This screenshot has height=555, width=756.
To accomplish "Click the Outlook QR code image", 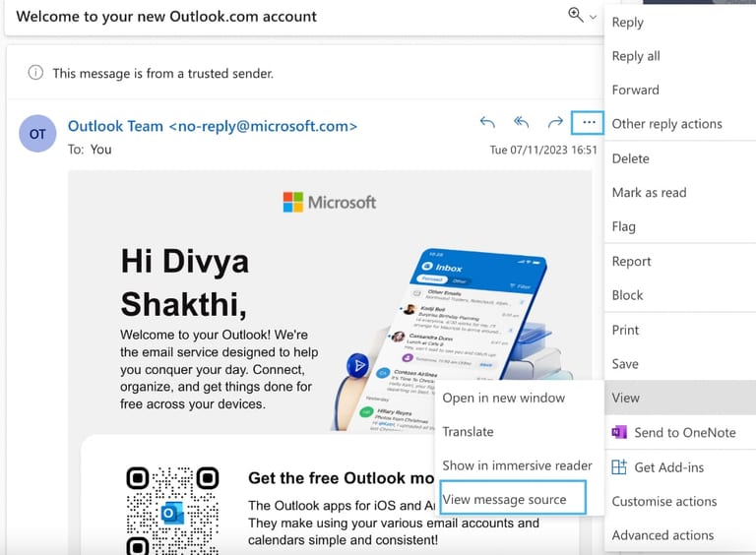I will click(x=172, y=510).
